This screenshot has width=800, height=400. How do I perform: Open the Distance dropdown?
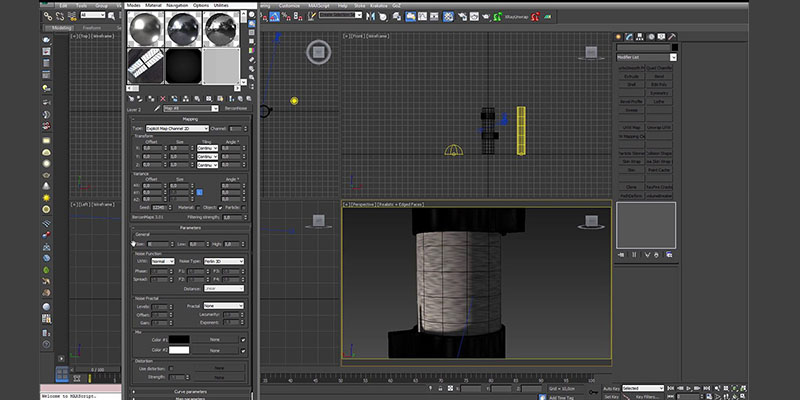(x=223, y=288)
